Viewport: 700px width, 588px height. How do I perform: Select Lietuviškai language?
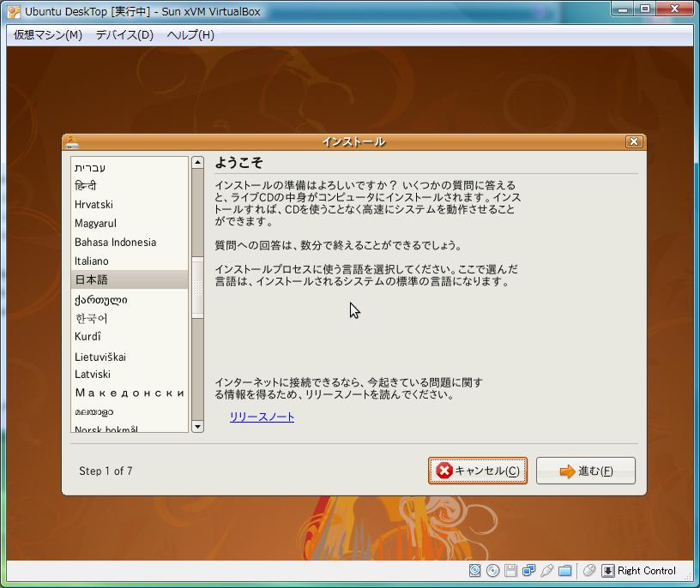(x=129, y=357)
